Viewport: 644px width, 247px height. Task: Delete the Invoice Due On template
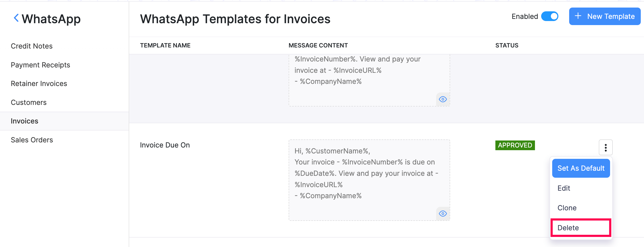tap(568, 228)
